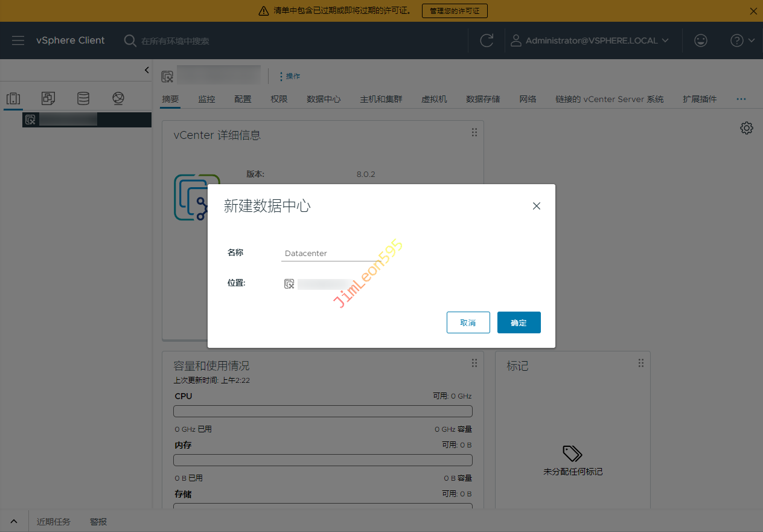Switch to the 监控 tab
Image resolution: width=763 pixels, height=532 pixels.
[x=206, y=99]
